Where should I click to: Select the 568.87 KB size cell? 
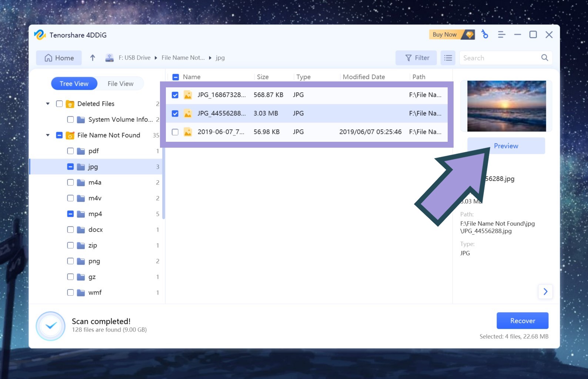[x=268, y=95]
